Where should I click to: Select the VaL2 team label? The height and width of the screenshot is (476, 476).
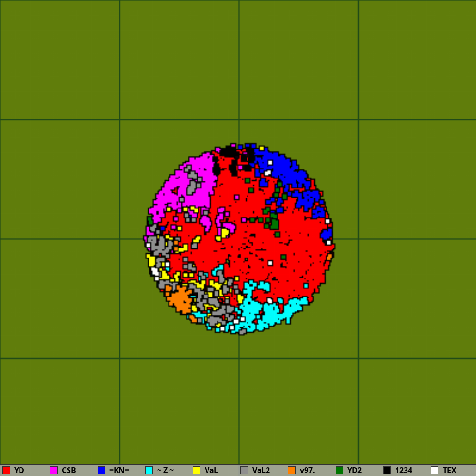[x=261, y=471]
